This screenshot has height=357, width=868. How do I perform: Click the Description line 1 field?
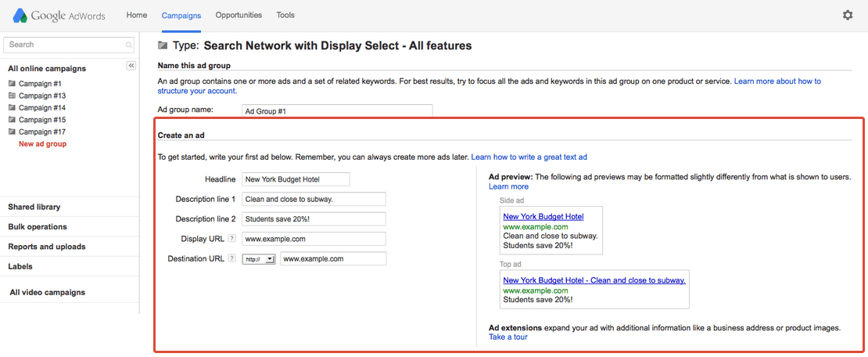(x=314, y=199)
